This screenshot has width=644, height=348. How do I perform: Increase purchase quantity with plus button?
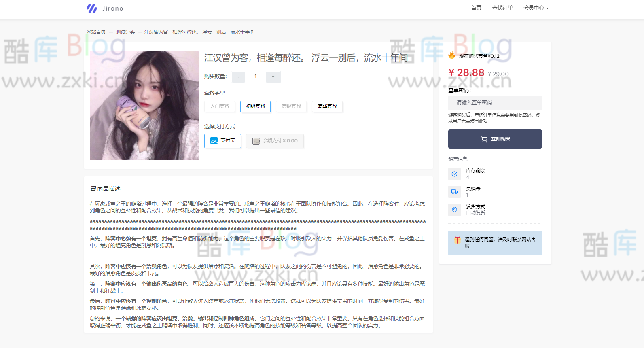[x=273, y=77]
